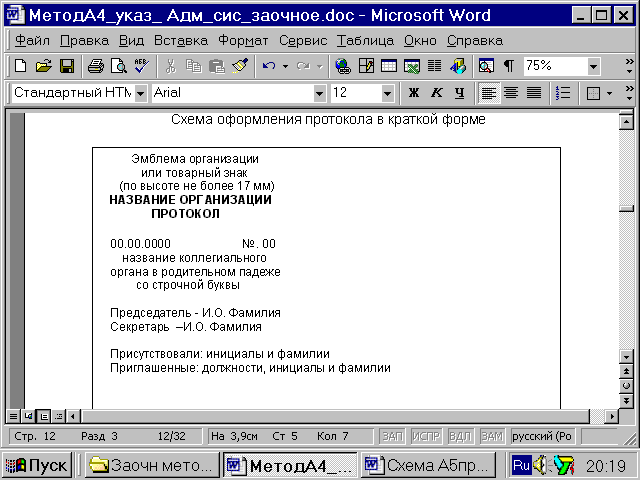
Task: Show paragraph marks with the ¶ button
Action: click(509, 66)
